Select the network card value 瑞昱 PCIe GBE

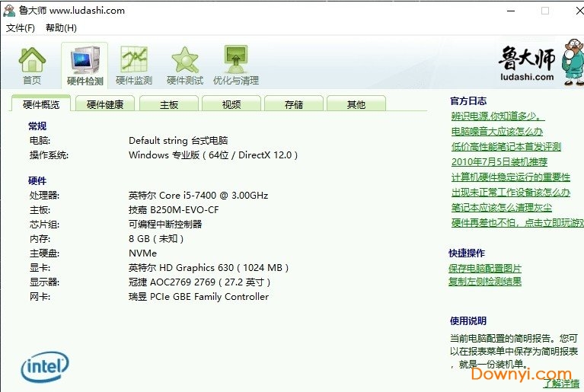(x=199, y=297)
